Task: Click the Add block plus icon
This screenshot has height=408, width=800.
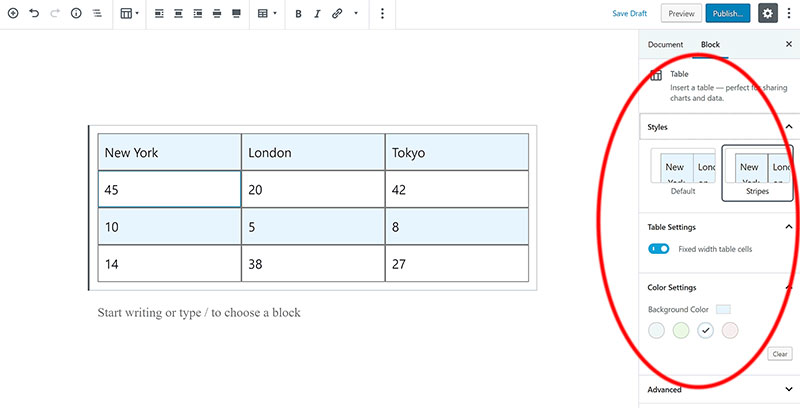Action: [x=13, y=14]
